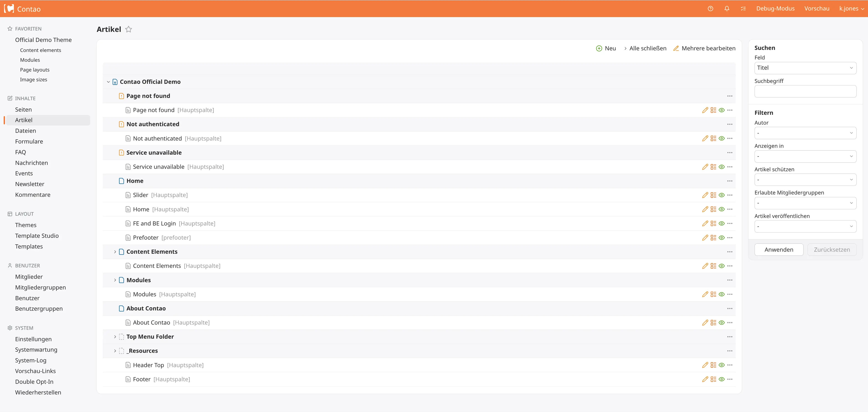This screenshot has height=412, width=868.
Task: Edit the Prefooter article
Action: tap(705, 238)
